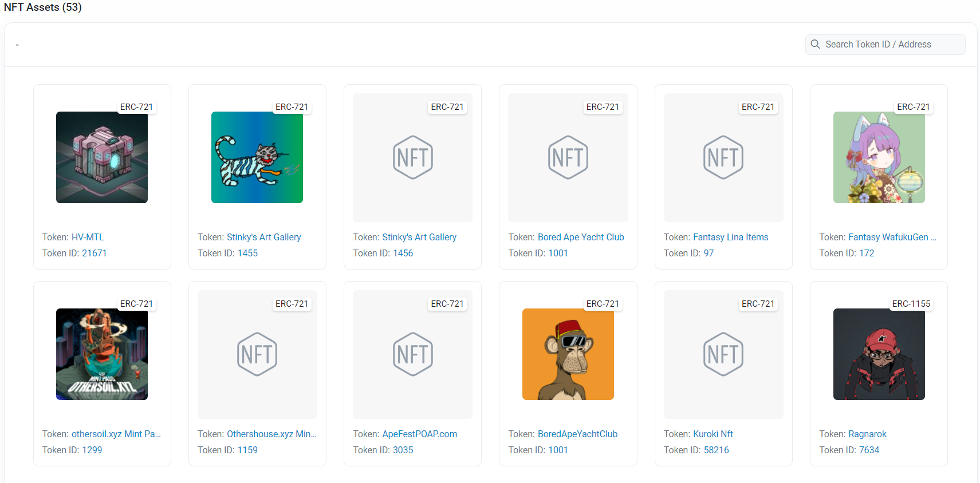Open token ID 1455 link
This screenshot has height=483, width=980.
coord(247,253)
